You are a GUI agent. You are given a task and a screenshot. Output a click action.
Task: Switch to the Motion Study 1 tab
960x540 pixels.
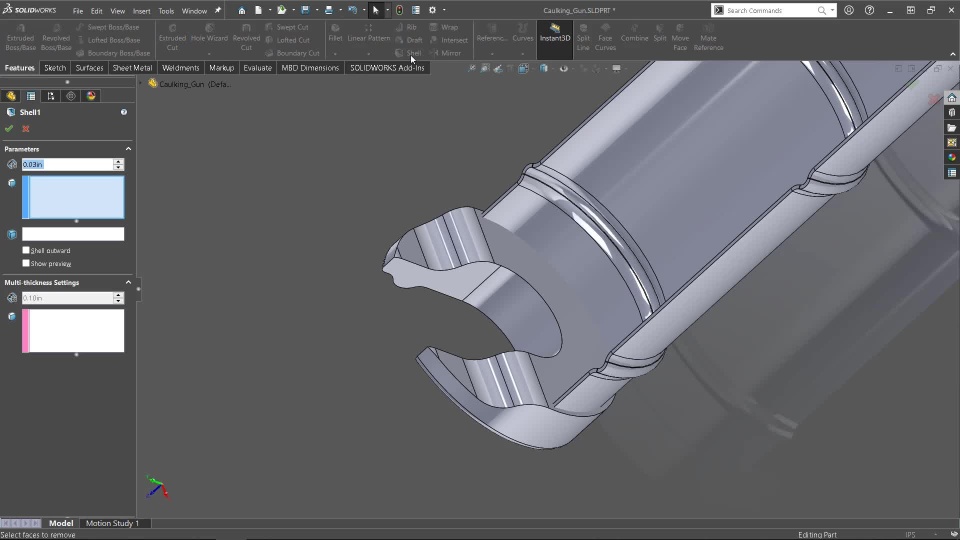click(x=112, y=523)
